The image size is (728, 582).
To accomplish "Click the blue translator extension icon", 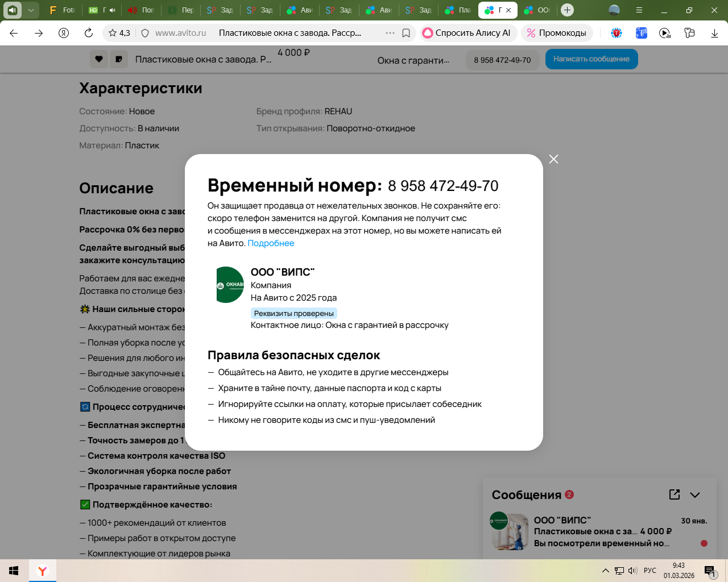I will pyautogui.click(x=641, y=33).
